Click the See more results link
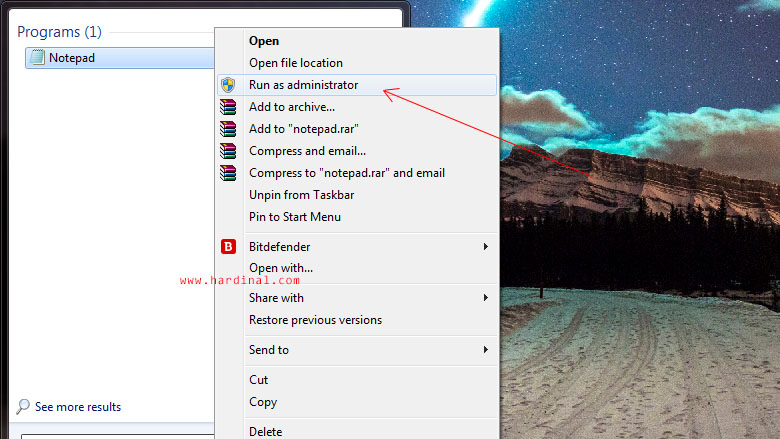 [x=78, y=407]
